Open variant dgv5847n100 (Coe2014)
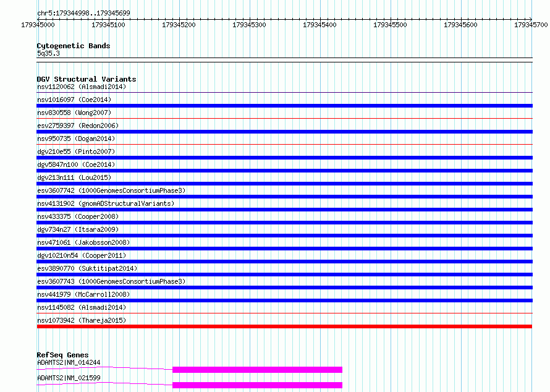 pos(76,164)
